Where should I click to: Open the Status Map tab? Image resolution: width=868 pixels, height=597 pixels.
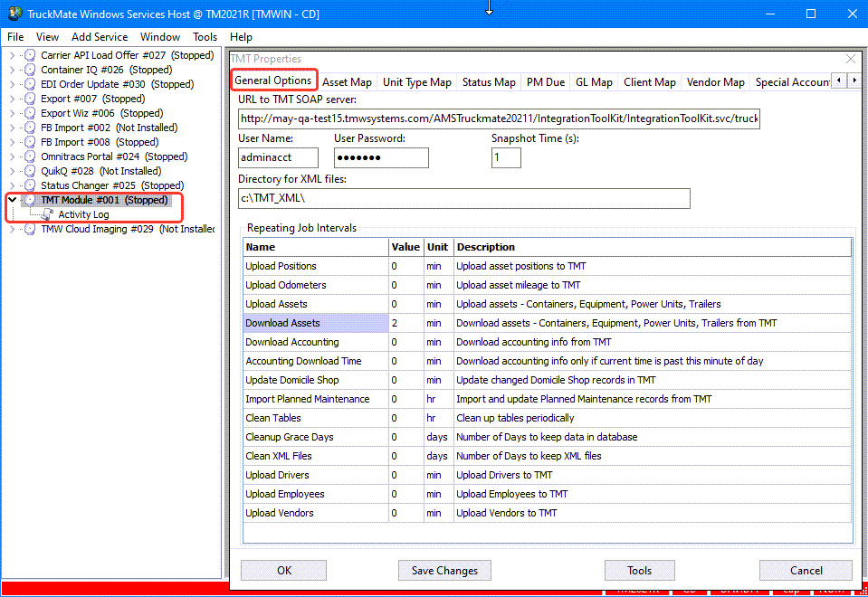point(489,82)
